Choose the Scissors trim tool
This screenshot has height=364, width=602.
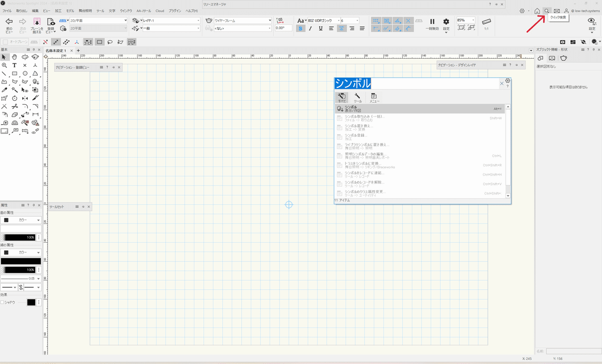click(15, 106)
